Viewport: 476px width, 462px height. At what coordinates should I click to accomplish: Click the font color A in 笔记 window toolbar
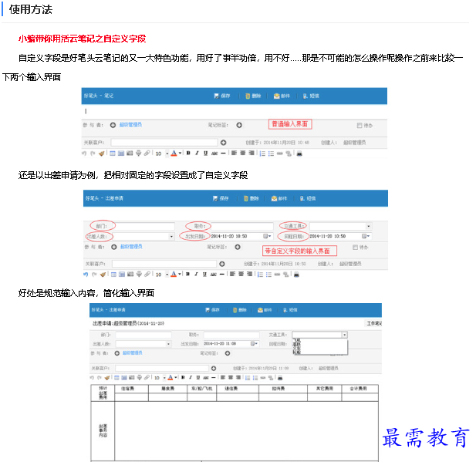point(174,153)
